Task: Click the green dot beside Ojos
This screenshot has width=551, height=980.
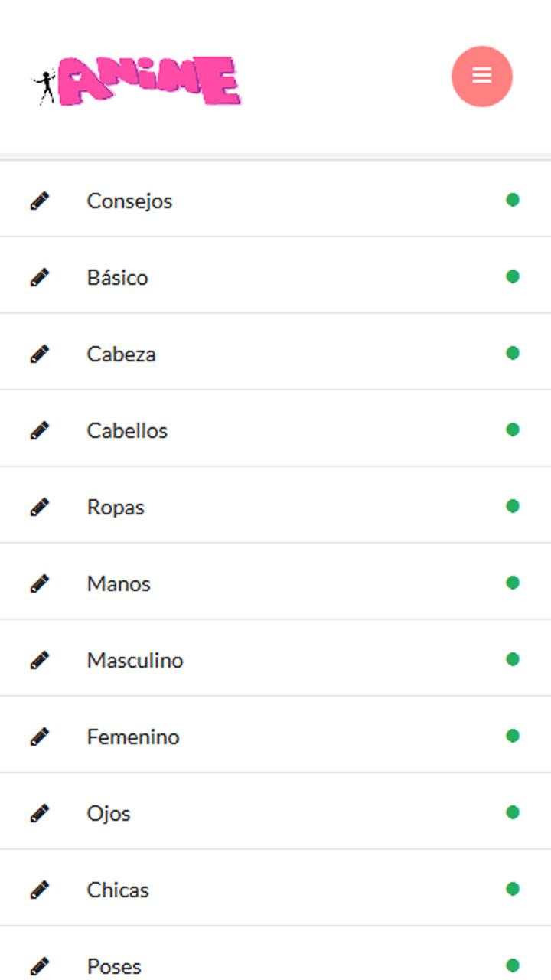Action: (x=513, y=812)
